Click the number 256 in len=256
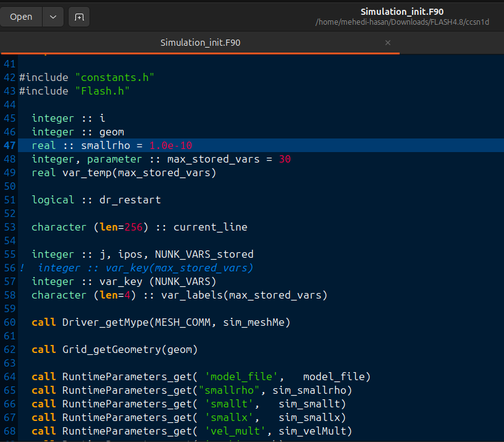 coord(133,227)
